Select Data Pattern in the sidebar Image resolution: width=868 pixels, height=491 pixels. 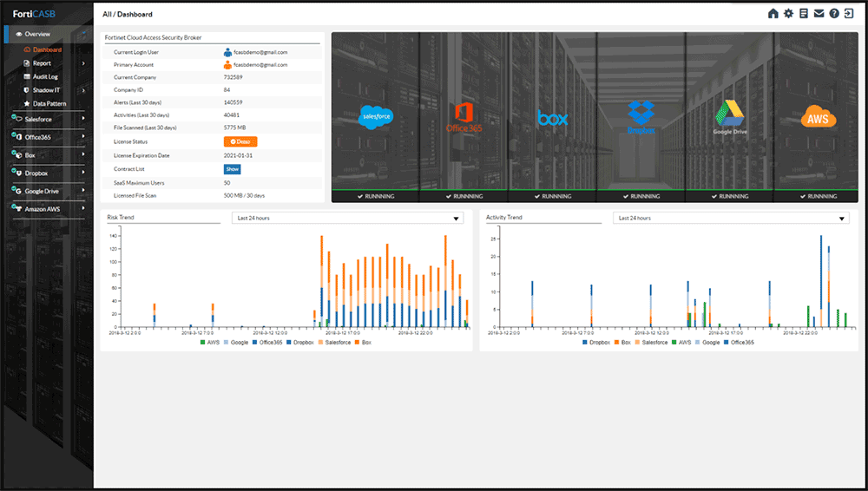click(49, 104)
